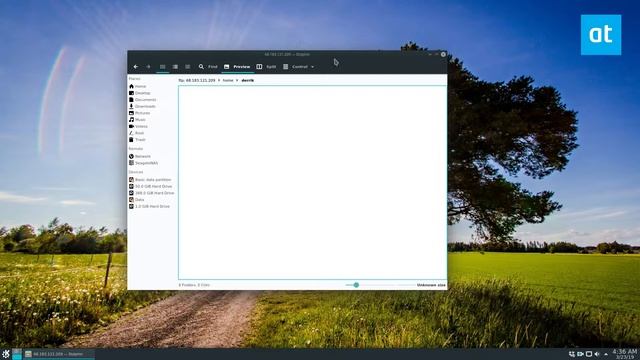Click the folders and files count text
640x360 pixels.
click(x=194, y=285)
